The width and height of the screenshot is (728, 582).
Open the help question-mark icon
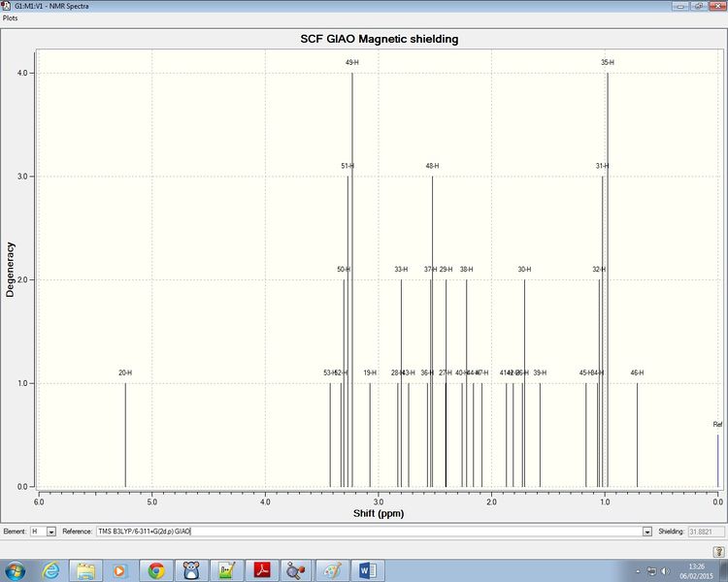[x=718, y=551]
